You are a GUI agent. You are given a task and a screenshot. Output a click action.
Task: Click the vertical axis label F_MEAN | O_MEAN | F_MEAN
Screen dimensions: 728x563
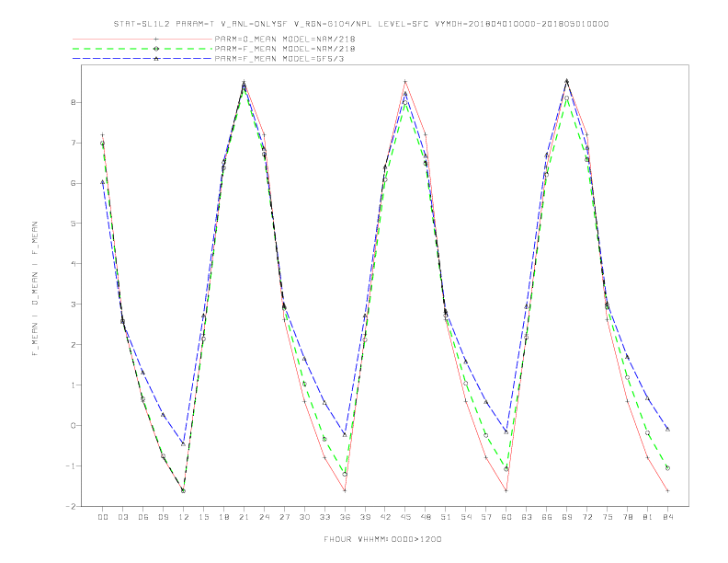point(35,289)
